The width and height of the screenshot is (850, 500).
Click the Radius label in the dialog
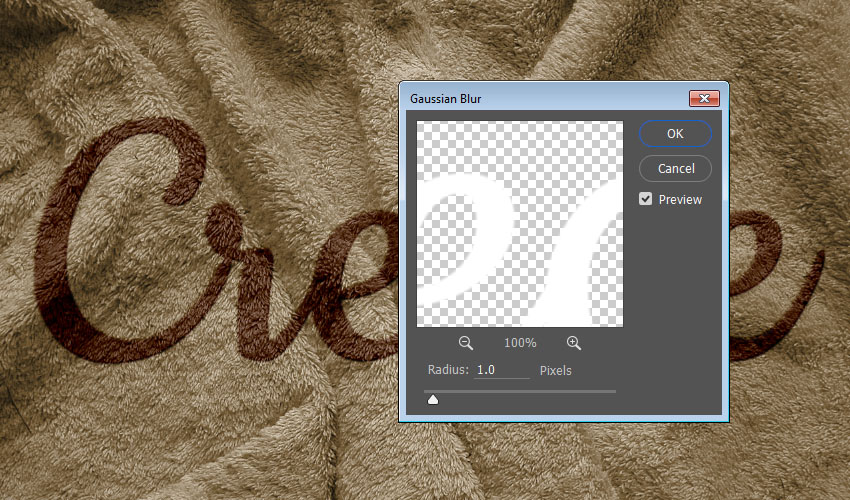tap(447, 370)
